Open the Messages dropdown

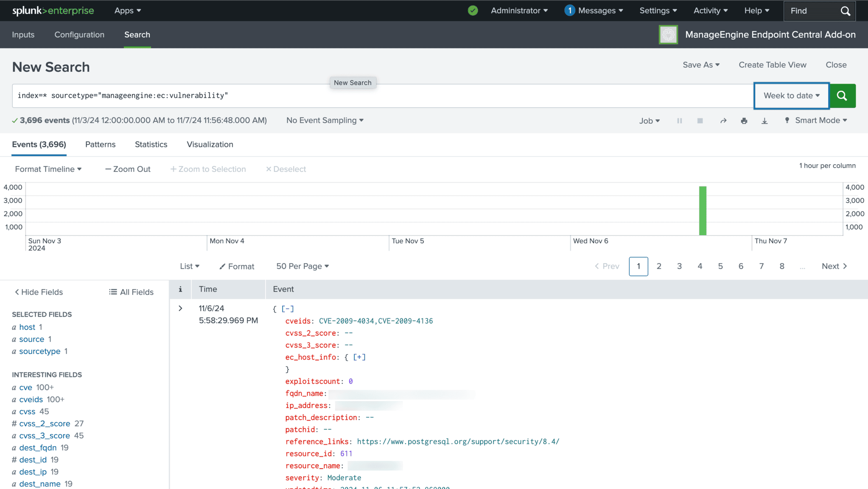pos(594,11)
